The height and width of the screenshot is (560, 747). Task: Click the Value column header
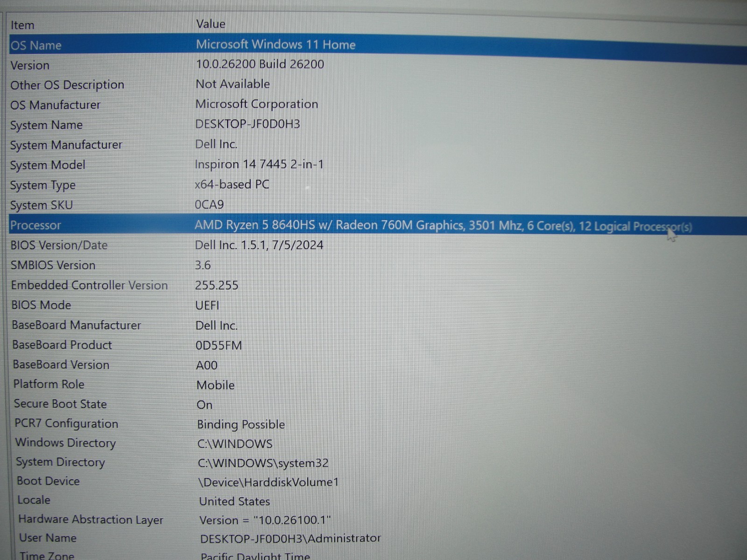[211, 24]
